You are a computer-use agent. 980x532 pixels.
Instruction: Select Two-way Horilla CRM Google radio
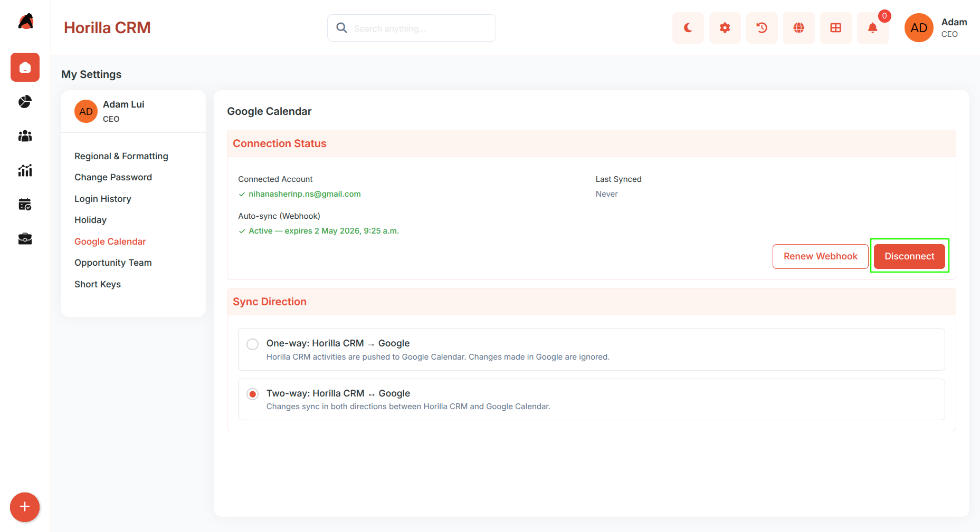(253, 394)
